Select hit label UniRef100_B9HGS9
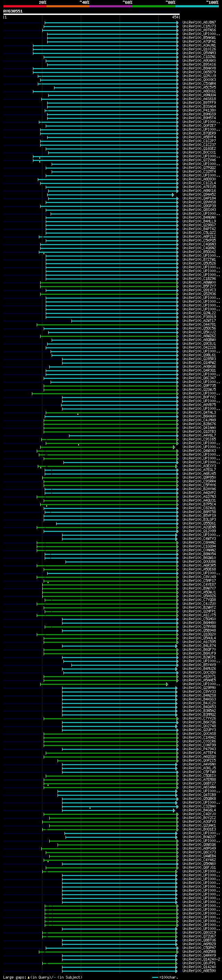This screenshot has height=980, width=222. click(x=199, y=114)
